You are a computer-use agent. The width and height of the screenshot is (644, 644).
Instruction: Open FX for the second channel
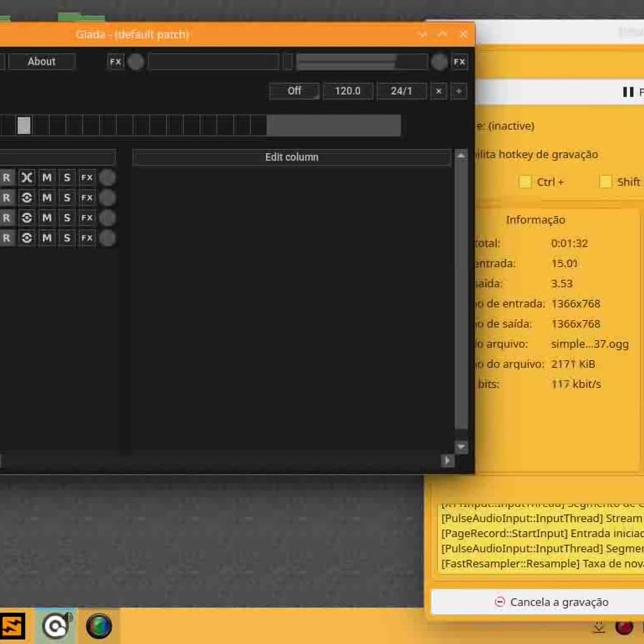point(87,198)
